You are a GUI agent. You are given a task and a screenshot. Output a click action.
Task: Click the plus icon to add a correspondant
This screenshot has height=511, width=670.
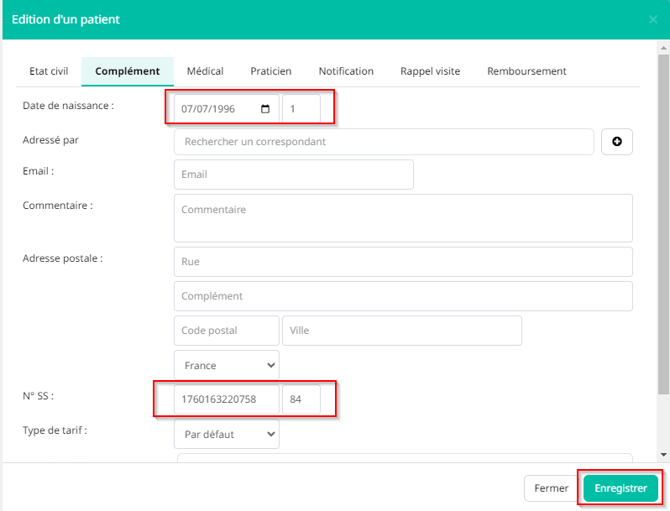[x=616, y=142]
